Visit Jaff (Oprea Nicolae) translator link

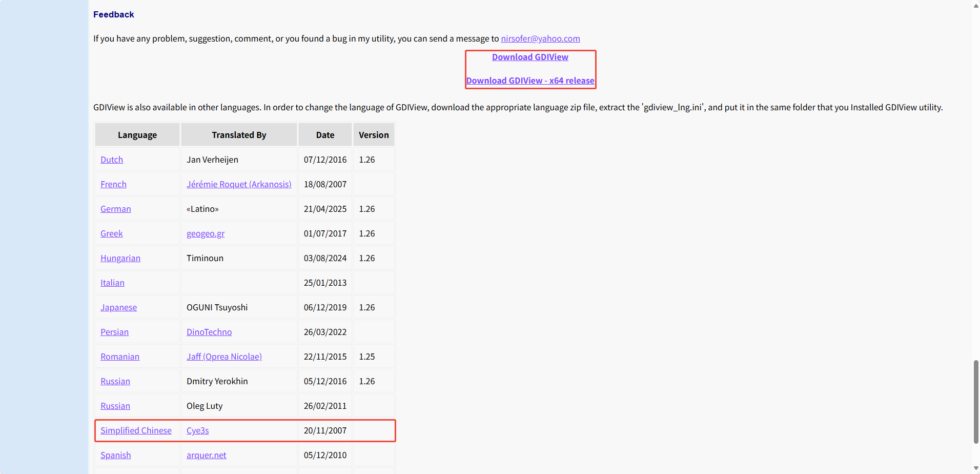click(224, 357)
